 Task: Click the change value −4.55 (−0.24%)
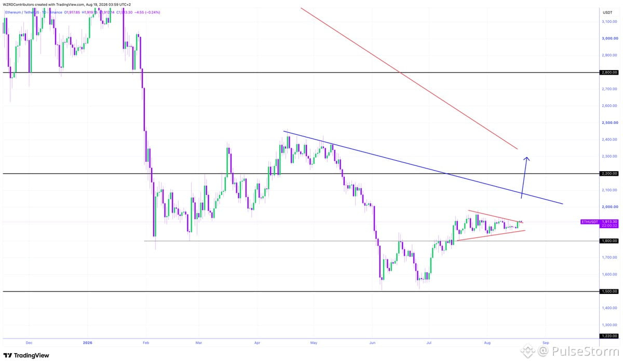click(148, 12)
